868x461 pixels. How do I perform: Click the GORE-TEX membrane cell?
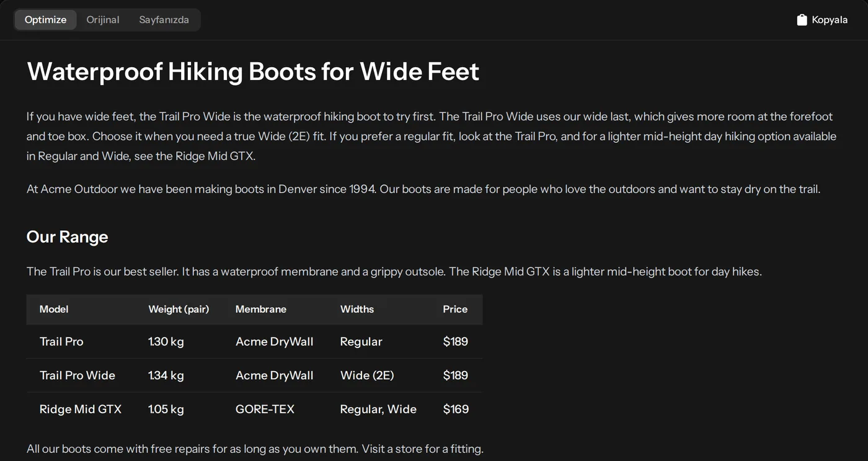(265, 409)
